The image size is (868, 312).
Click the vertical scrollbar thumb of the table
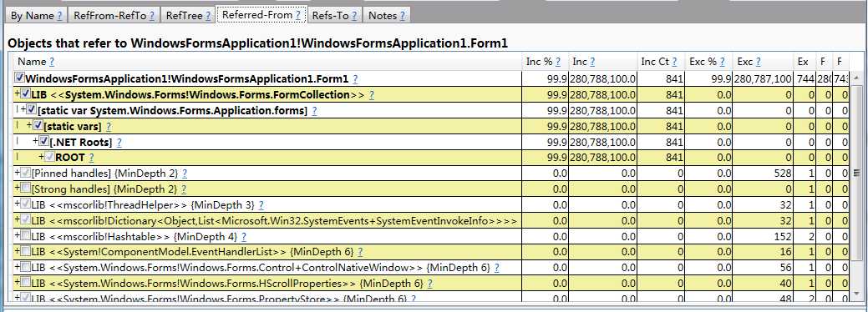(857, 174)
